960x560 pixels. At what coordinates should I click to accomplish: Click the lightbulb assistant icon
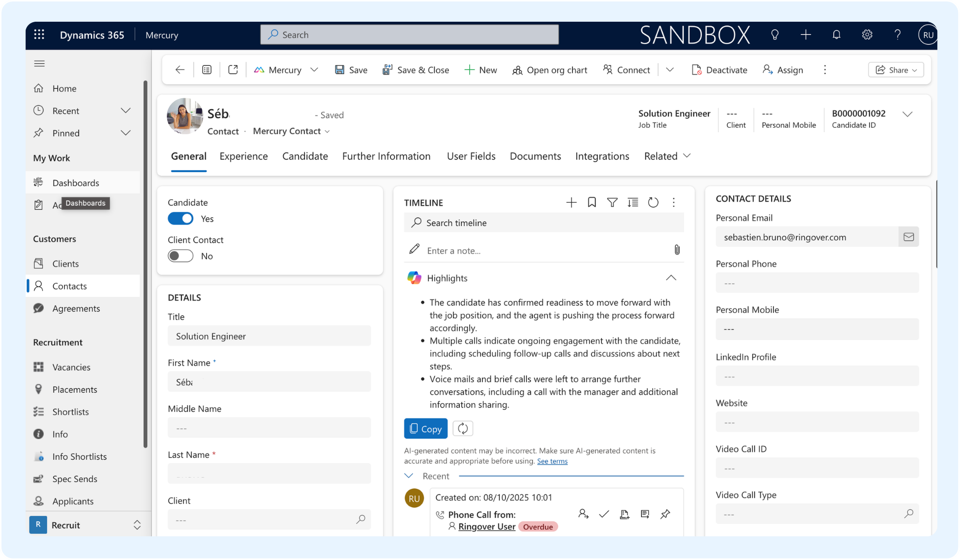pyautogui.click(x=775, y=35)
